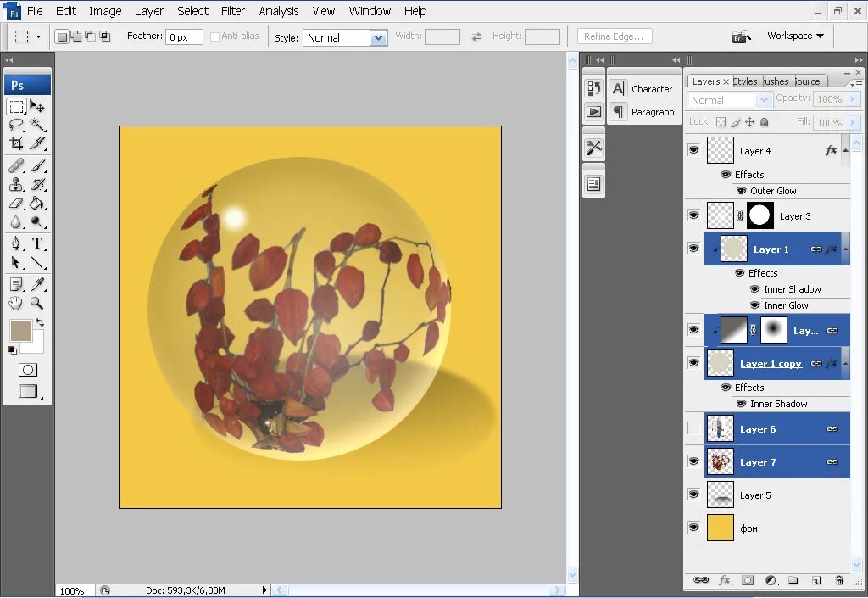The image size is (868, 598).
Task: Hide the фон layer
Action: (693, 528)
